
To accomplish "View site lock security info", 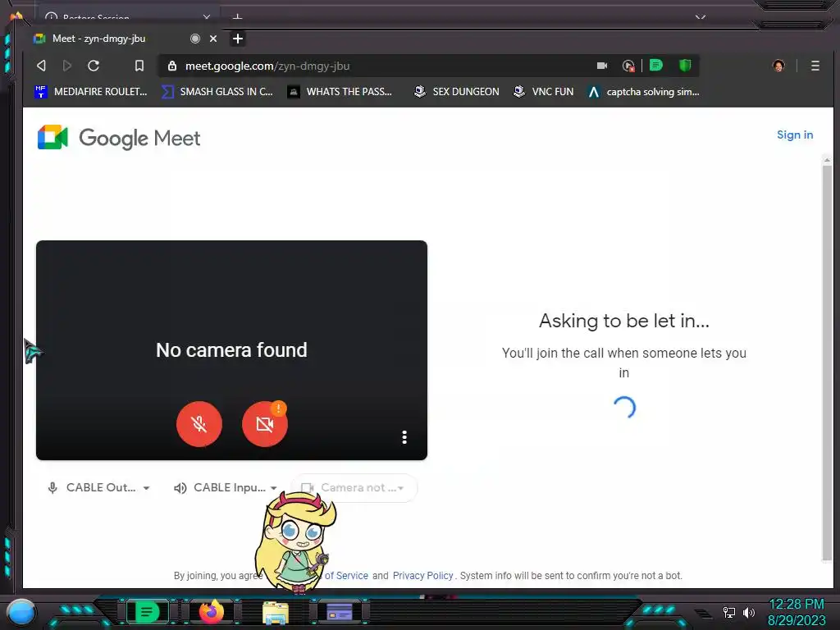I will tap(172, 66).
